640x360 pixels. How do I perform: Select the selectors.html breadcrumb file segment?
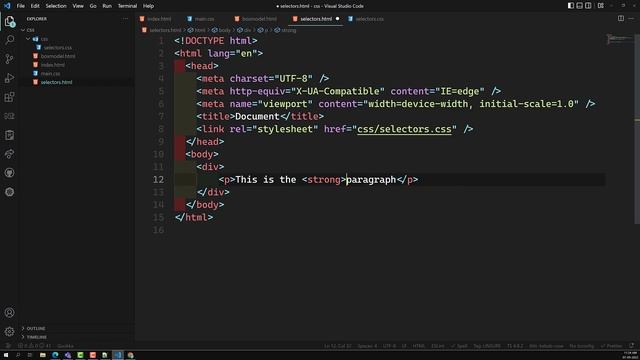(162, 30)
